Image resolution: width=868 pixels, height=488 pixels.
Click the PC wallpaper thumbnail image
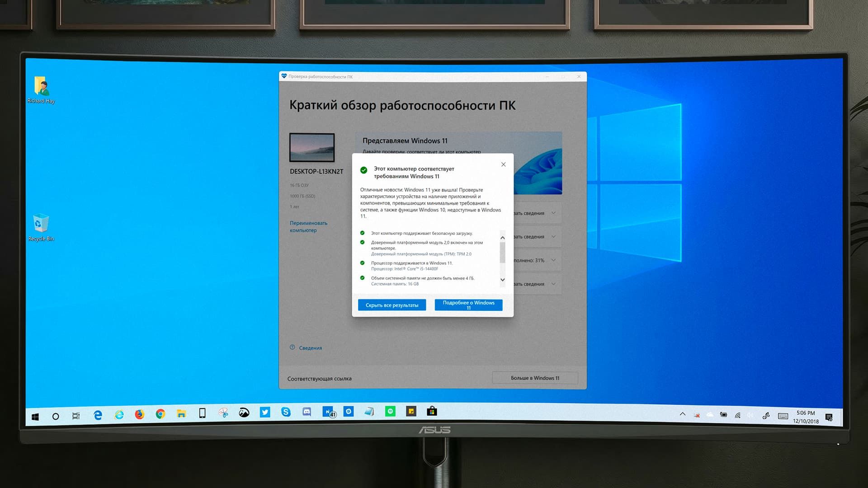(x=312, y=147)
